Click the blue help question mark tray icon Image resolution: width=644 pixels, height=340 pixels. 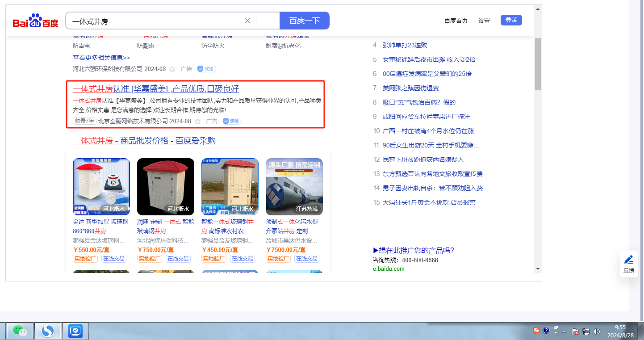pos(546,331)
